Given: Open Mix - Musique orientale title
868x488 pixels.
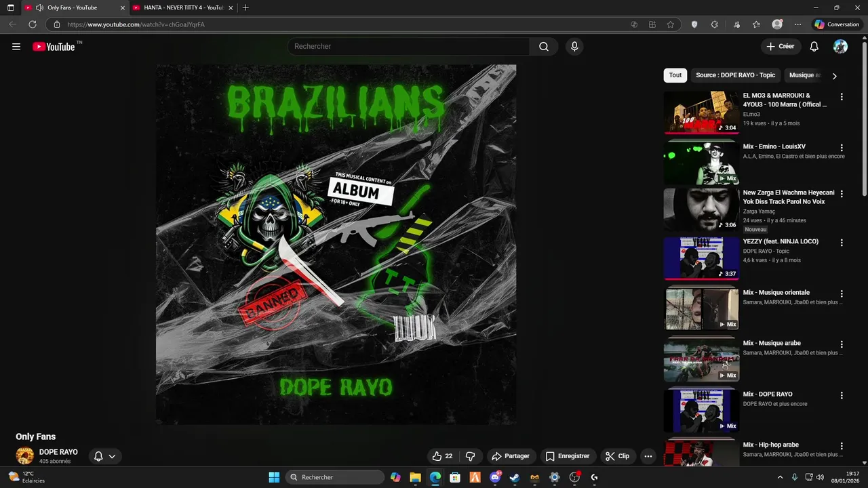Looking at the screenshot, I should tap(776, 293).
